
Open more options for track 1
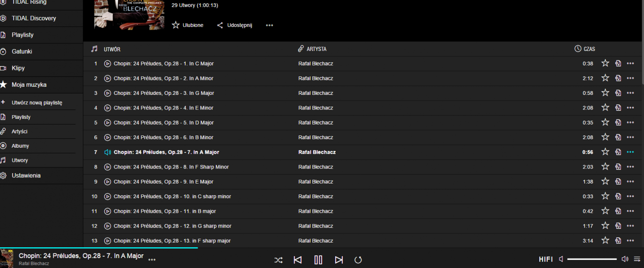630,64
